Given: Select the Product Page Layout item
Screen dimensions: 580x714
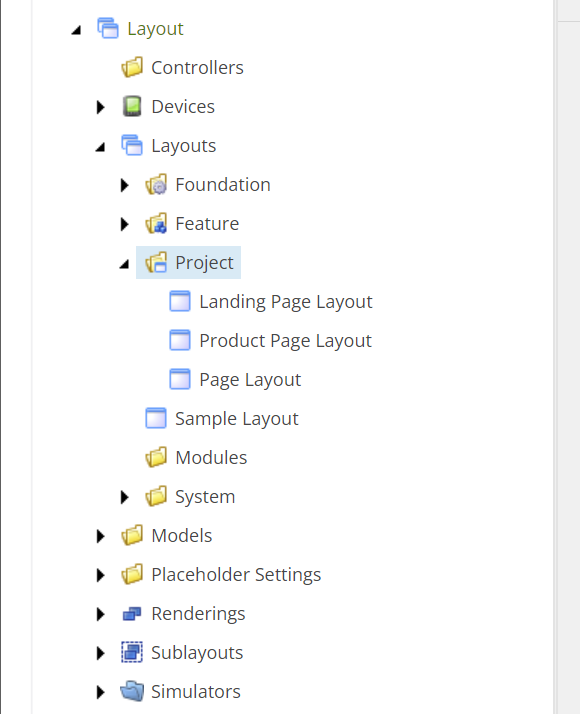Looking at the screenshot, I should (x=285, y=341).
